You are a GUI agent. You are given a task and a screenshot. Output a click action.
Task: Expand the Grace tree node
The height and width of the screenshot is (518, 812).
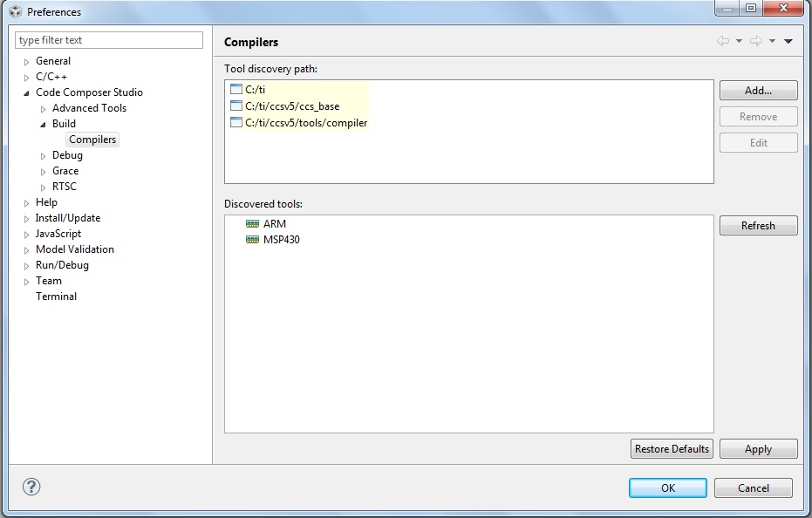point(43,172)
